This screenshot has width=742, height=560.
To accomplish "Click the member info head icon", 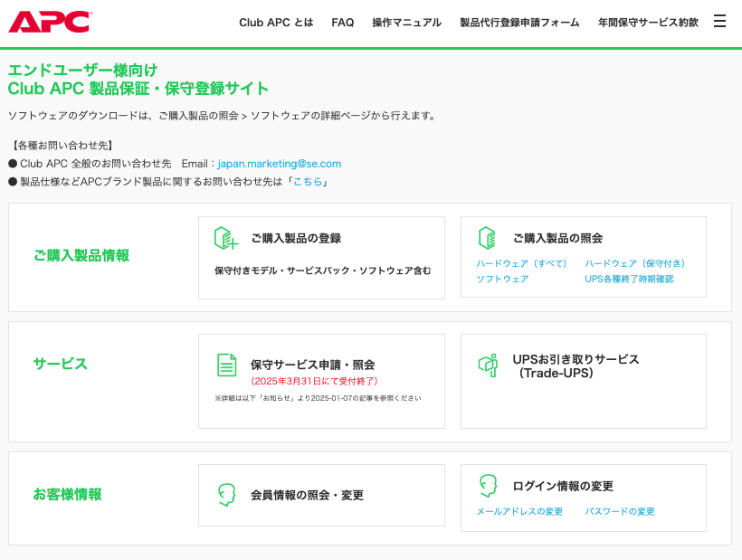I will pos(226,495).
